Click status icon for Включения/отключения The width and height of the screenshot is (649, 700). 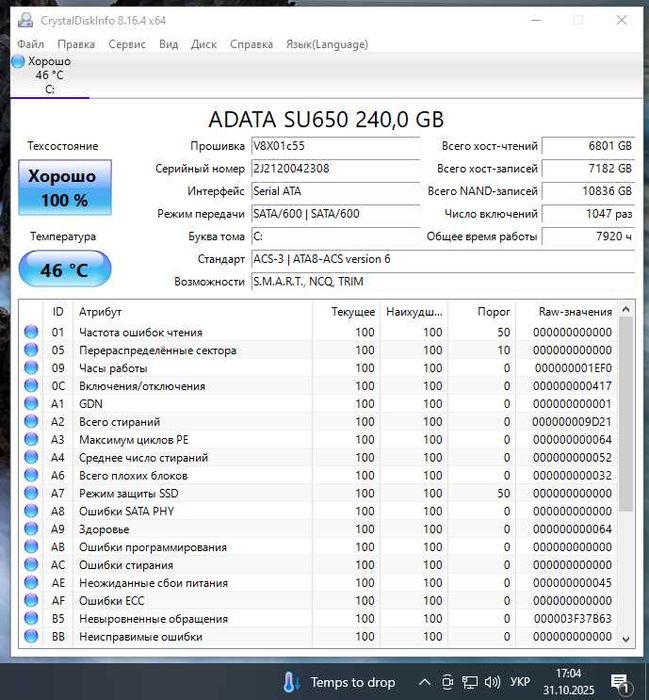tap(31, 385)
